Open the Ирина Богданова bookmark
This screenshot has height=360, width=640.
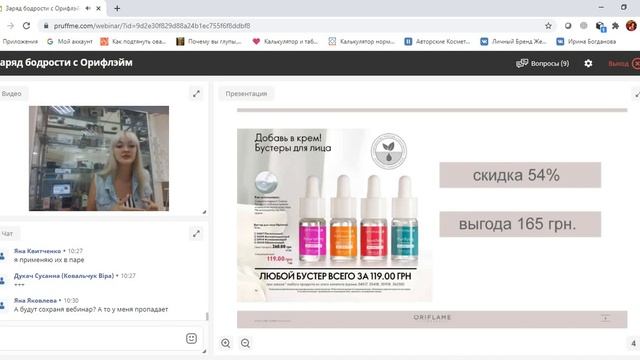tap(586, 42)
